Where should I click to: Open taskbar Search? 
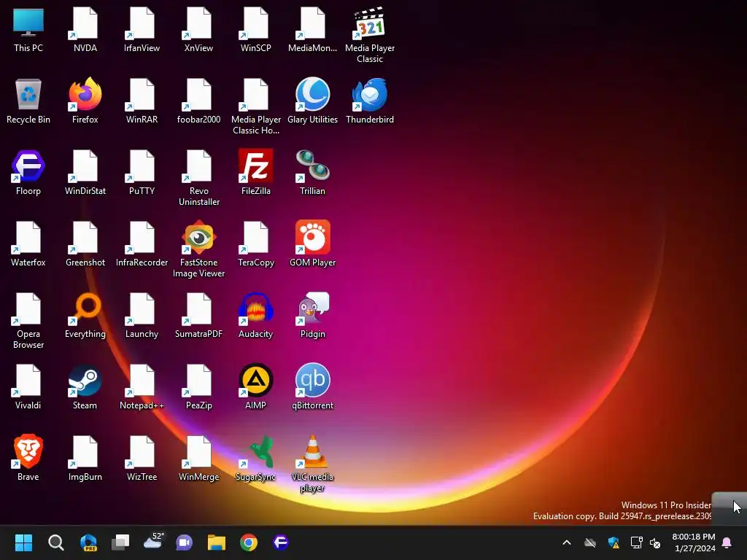click(55, 542)
